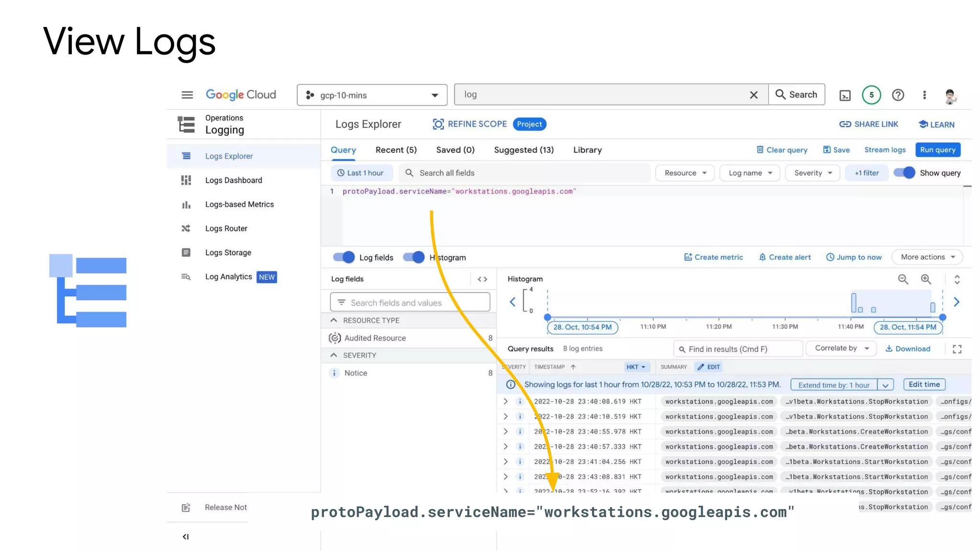Image resolution: width=980 pixels, height=551 pixels.
Task: Open Logs Explorer in sidebar
Action: point(244,156)
